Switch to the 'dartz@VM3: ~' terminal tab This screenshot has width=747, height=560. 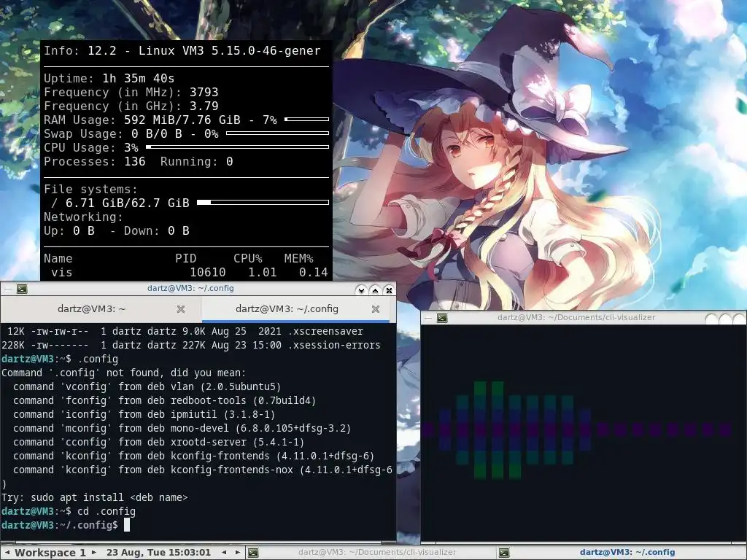[91, 309]
